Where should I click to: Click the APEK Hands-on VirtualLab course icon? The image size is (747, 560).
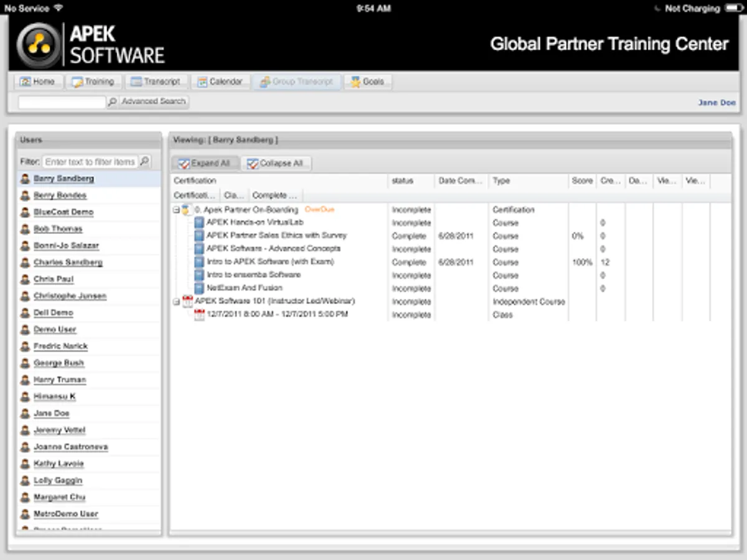[x=199, y=223]
